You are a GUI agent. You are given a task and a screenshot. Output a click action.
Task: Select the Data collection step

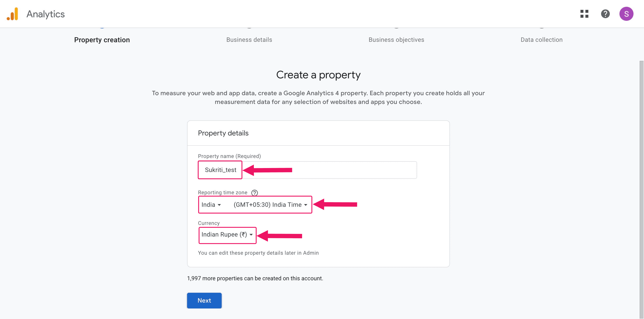541,39
